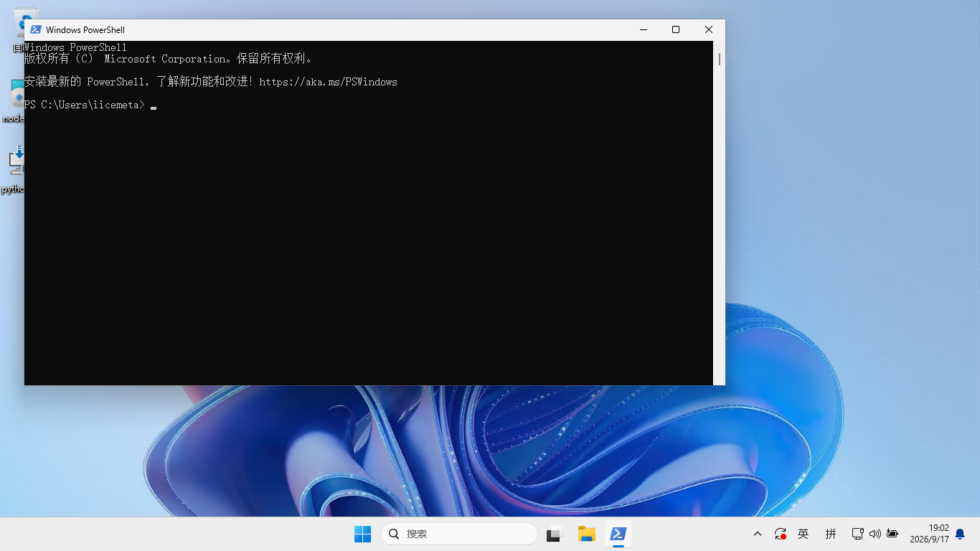
Task: Click the battery tray icon
Action: [892, 534]
